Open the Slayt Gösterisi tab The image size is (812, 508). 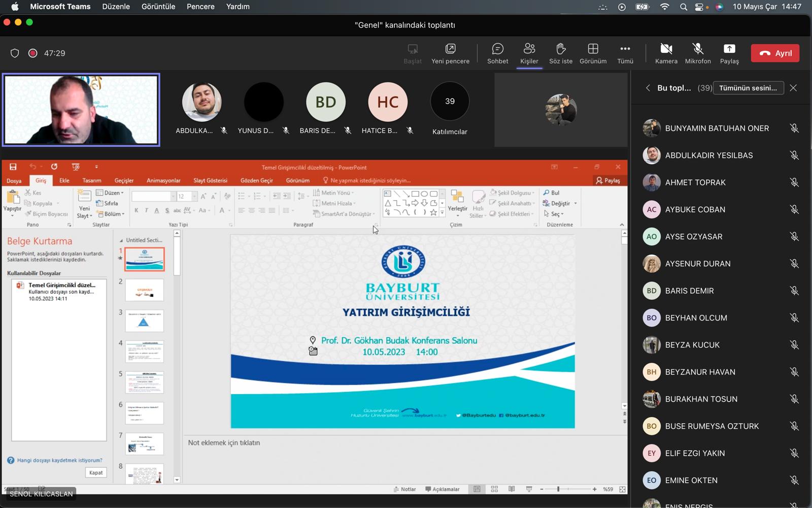(x=210, y=180)
